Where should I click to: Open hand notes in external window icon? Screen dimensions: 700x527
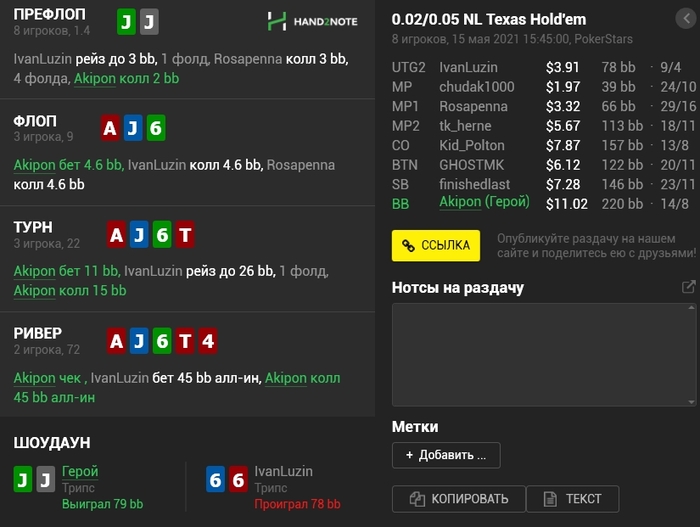coord(688,287)
